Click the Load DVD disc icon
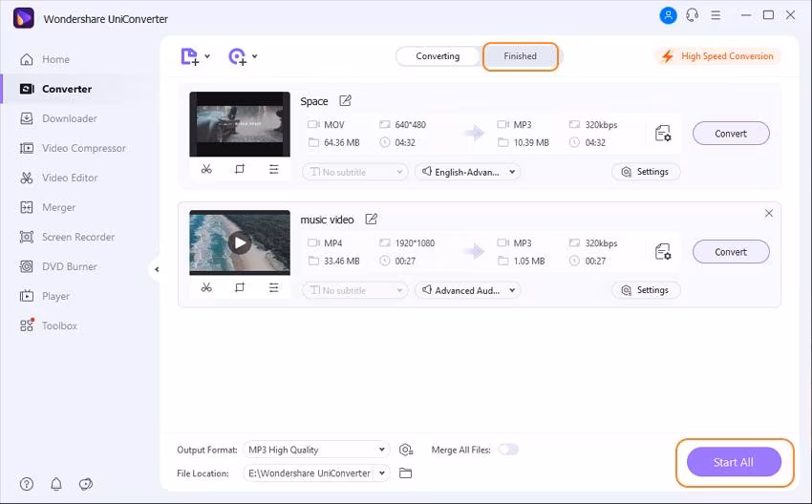This screenshot has width=812, height=504. tap(238, 56)
